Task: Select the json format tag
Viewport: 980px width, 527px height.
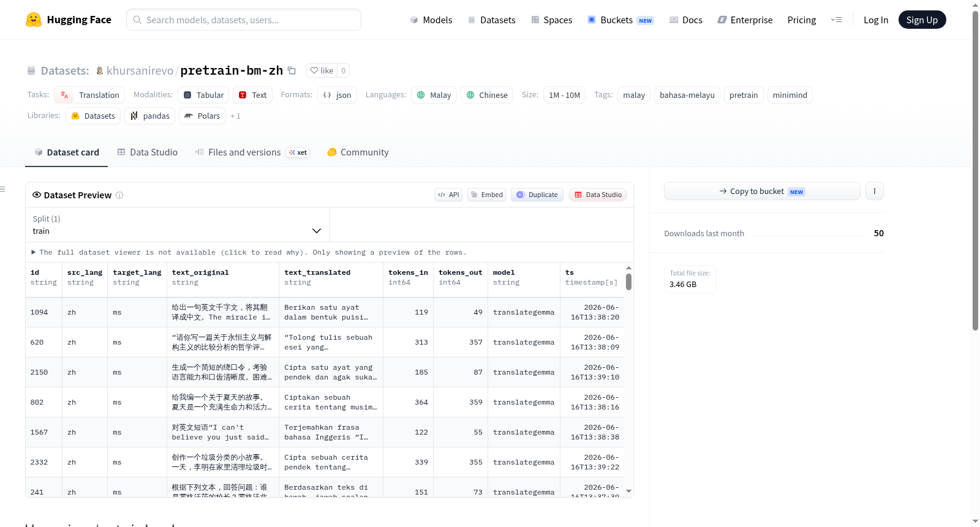Action: point(337,95)
